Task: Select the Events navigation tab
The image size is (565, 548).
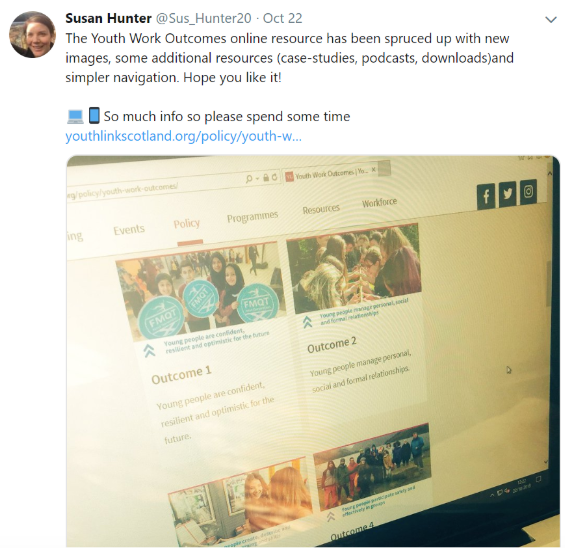Action: [129, 230]
